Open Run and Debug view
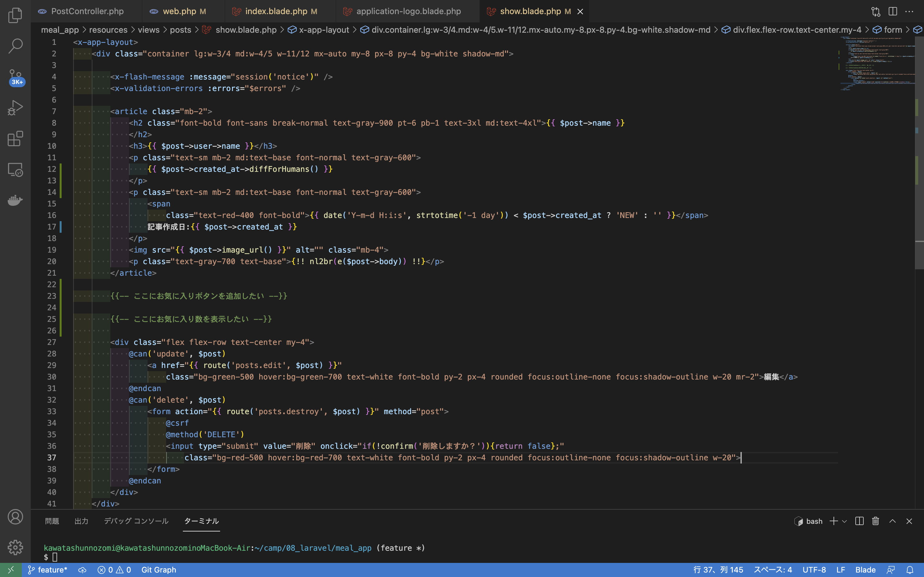Image resolution: width=924 pixels, height=577 pixels. click(15, 108)
